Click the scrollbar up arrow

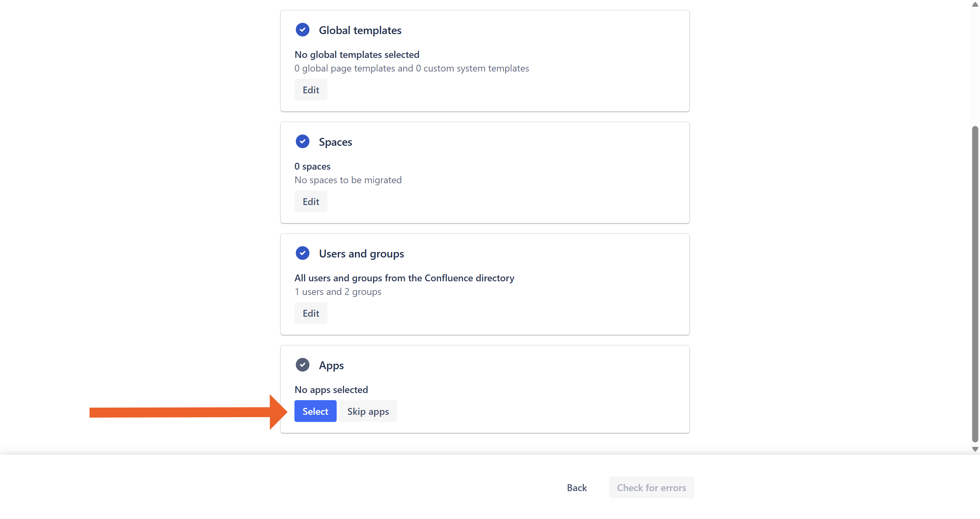(974, 4)
